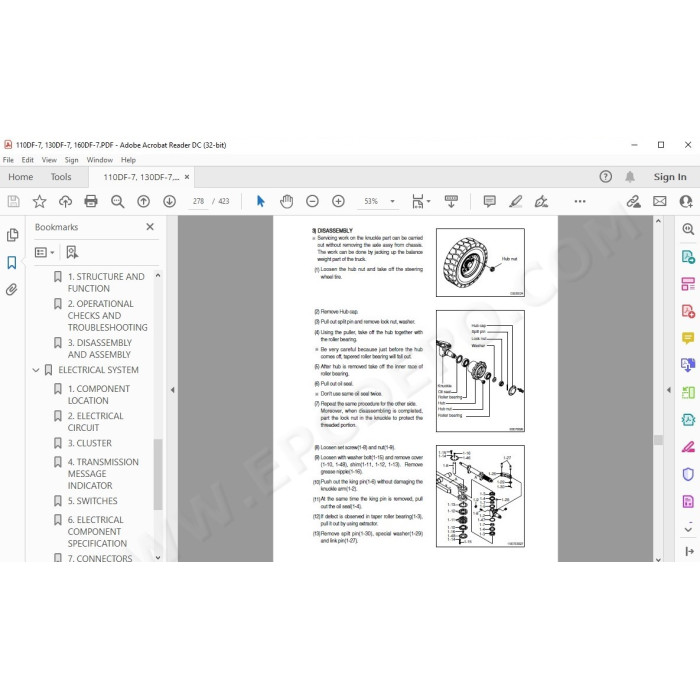Expand the right tools pane arrow

coord(689,552)
